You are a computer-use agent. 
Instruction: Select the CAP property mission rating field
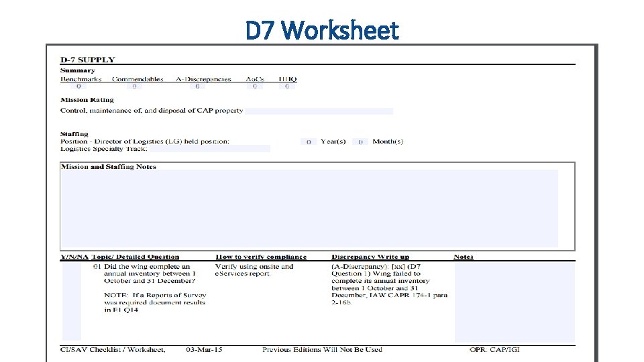[x=319, y=111]
